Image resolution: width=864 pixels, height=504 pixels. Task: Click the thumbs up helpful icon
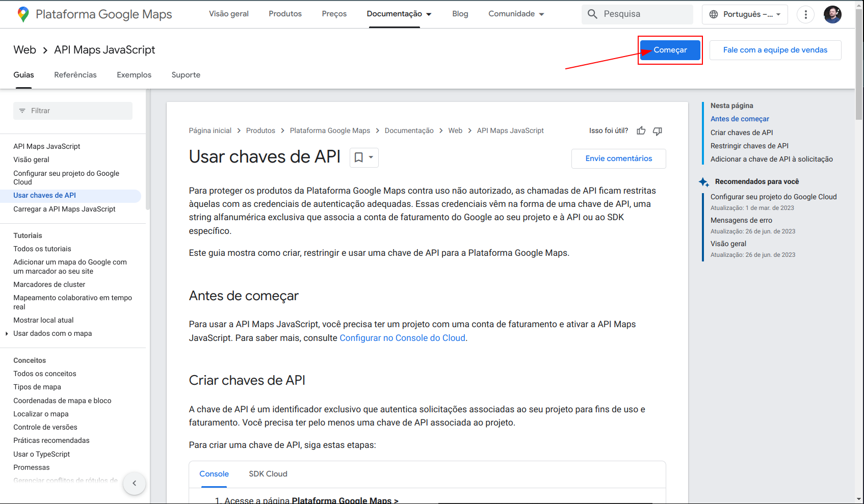(x=641, y=131)
